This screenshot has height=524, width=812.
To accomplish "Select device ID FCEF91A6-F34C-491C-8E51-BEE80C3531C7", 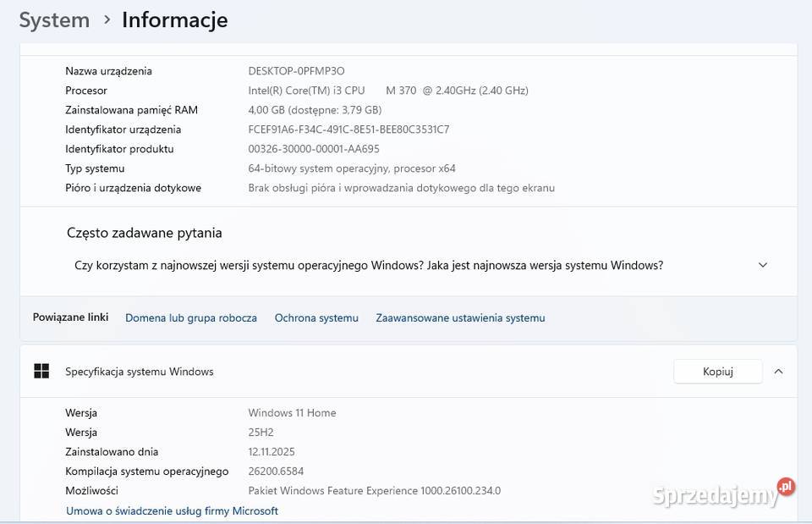I will pos(348,129).
